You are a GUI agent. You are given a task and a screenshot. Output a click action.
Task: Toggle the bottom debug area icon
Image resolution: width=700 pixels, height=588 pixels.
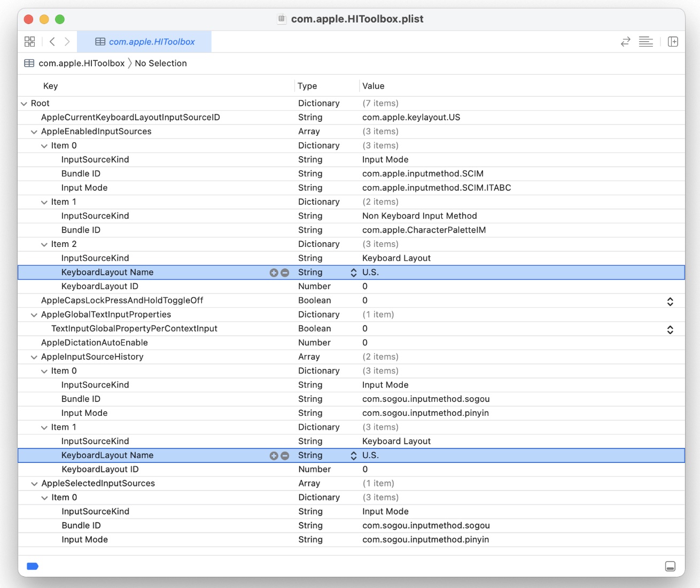[x=670, y=566]
